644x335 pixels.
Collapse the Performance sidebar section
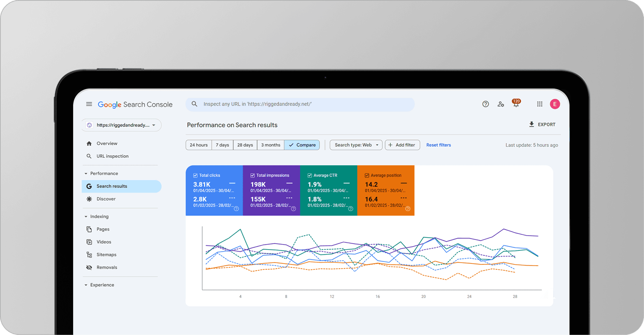(86, 173)
